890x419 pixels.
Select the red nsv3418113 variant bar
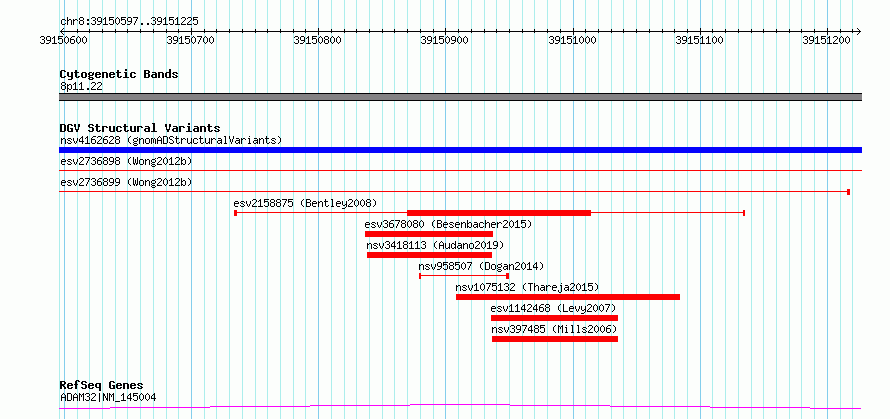[x=429, y=255]
